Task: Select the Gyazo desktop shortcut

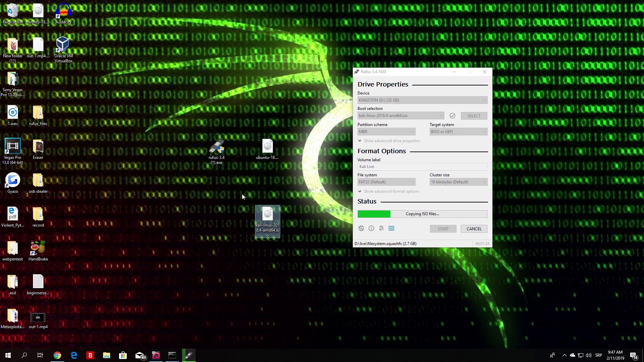Action: pyautogui.click(x=13, y=183)
